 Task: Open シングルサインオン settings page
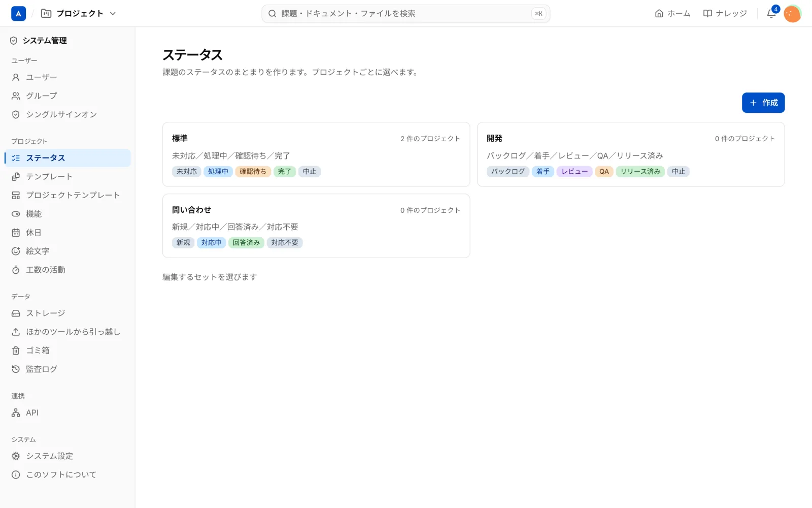point(67,115)
